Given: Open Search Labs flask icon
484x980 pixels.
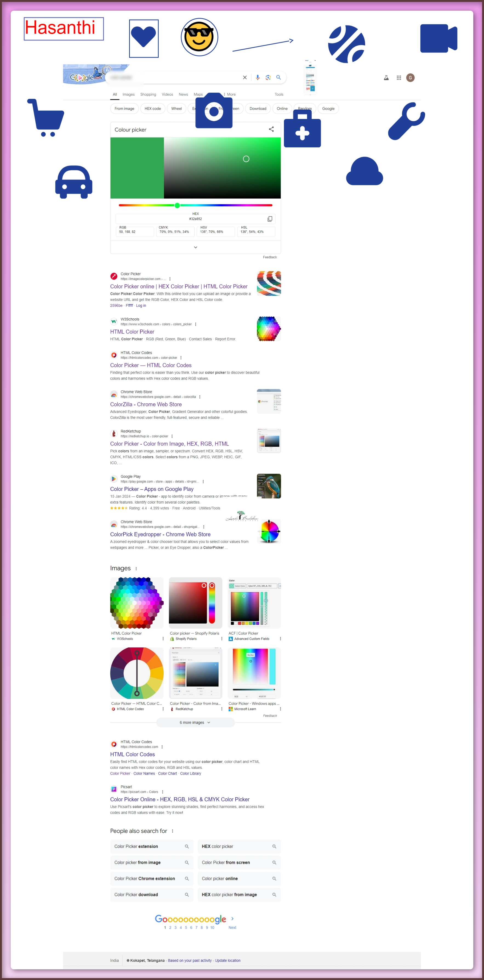Looking at the screenshot, I should 386,78.
